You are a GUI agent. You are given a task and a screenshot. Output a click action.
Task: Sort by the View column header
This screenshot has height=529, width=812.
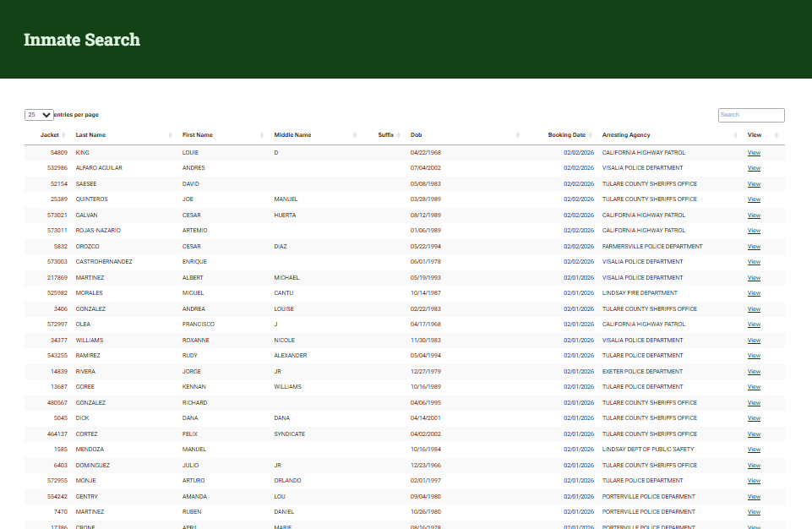pyautogui.click(x=755, y=135)
